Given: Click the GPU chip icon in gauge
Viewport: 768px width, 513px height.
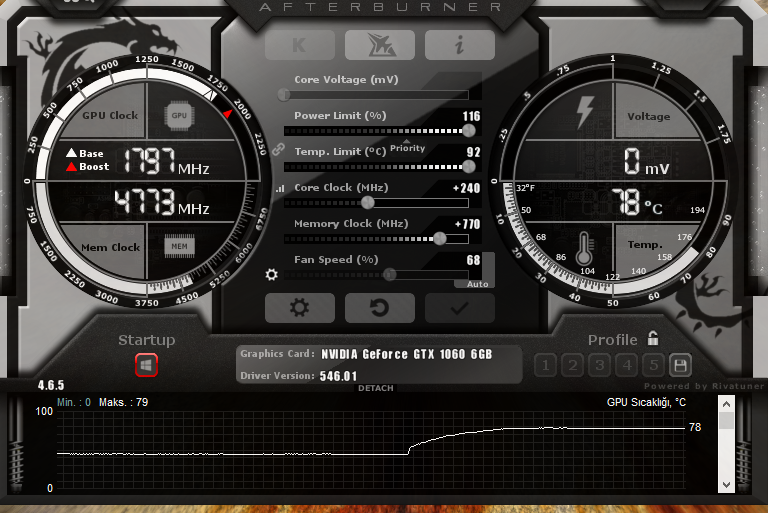Looking at the screenshot, I should [x=179, y=116].
